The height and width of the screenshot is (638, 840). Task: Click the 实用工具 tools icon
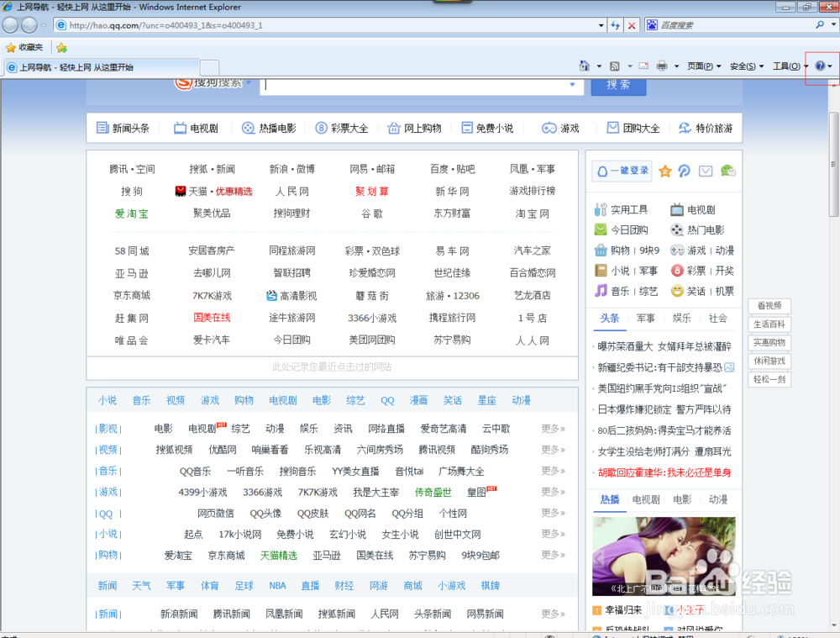[601, 209]
